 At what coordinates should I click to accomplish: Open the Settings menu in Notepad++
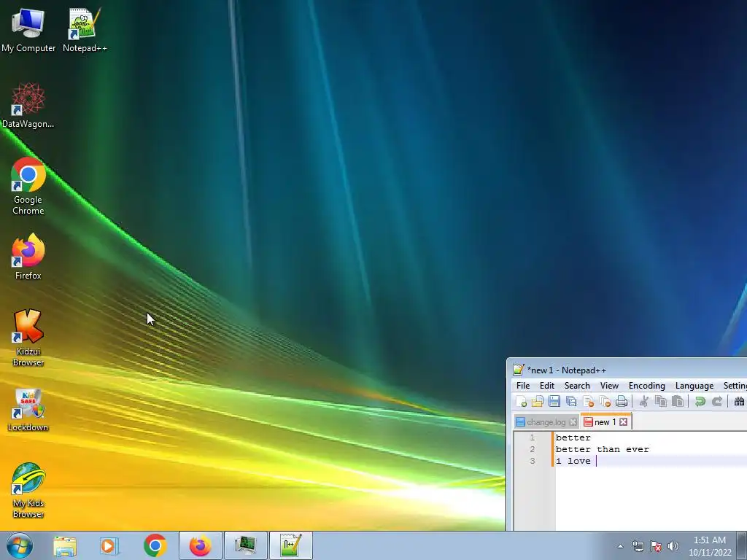coord(735,386)
